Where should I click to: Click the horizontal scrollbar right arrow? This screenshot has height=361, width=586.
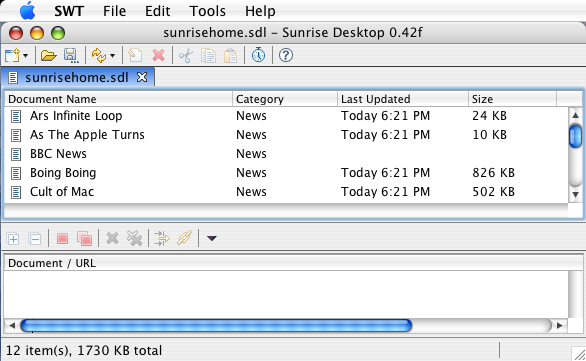[559, 325]
